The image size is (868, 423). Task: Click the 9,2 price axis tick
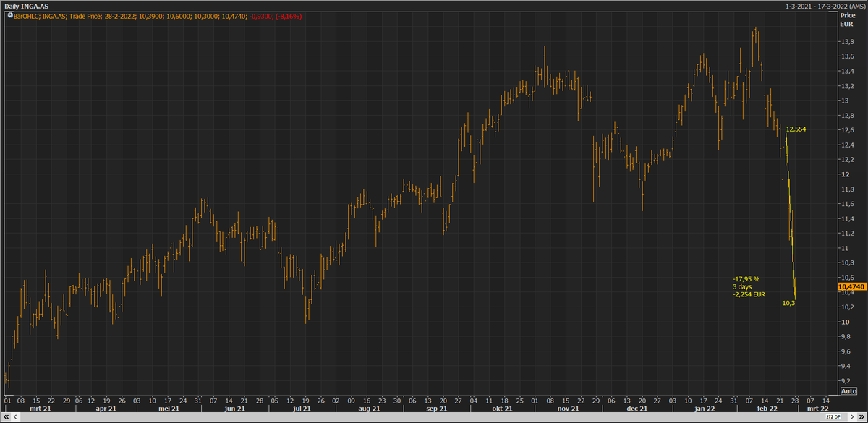pos(844,380)
